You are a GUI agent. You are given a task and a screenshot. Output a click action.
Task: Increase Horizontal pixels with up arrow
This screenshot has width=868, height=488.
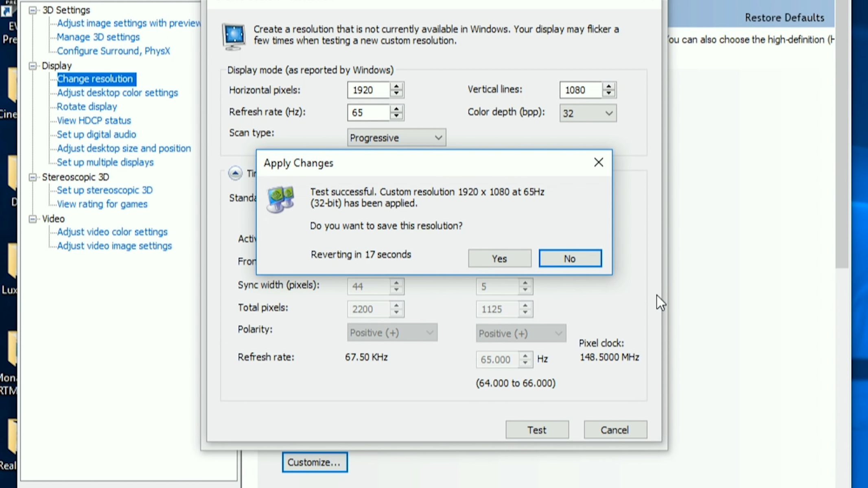(396, 86)
